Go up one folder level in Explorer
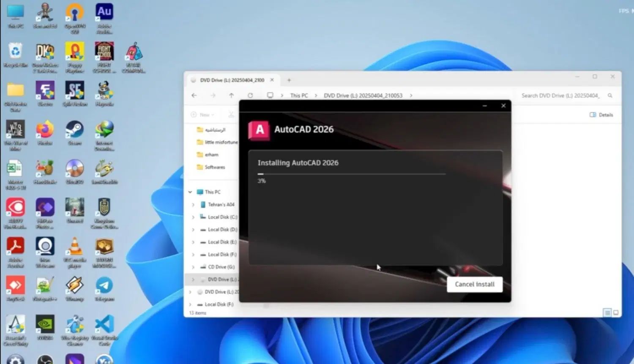Image resolution: width=634 pixels, height=364 pixels. tap(231, 95)
